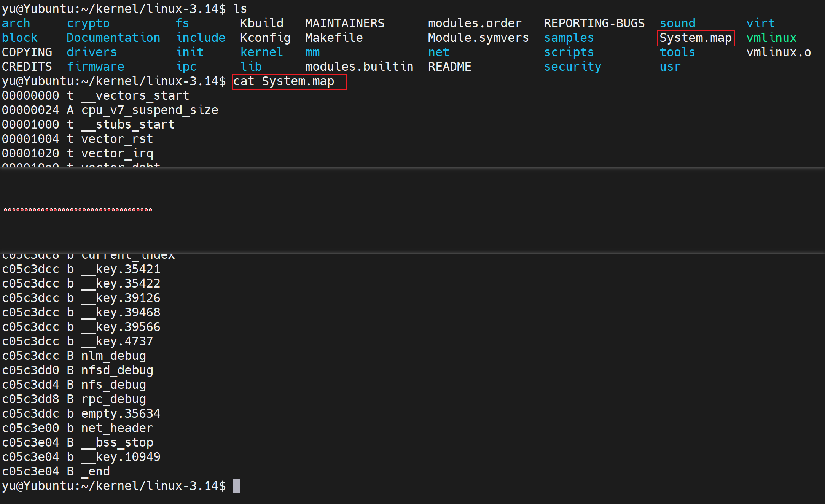Viewport: 825px width, 504px height.
Task: Click the cat System.map command text
Action: (x=283, y=81)
